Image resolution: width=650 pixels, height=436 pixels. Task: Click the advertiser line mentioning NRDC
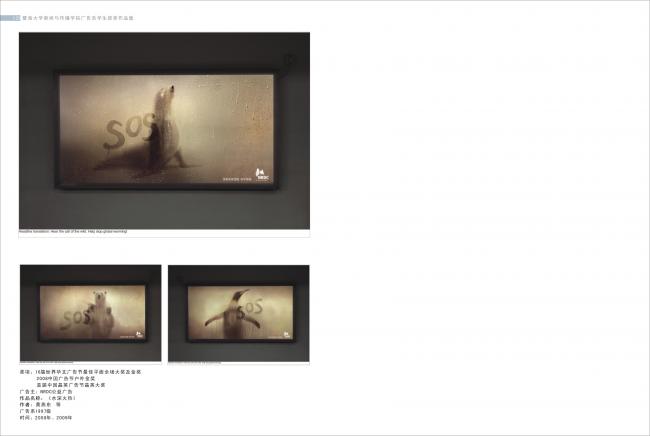(46, 391)
